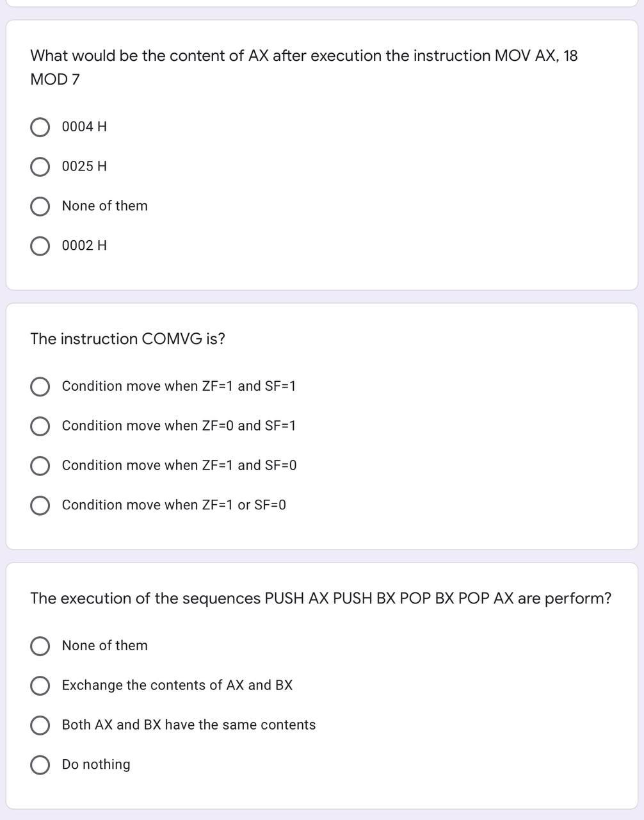
Task: Click the 0025 H label text
Action: pos(85,167)
